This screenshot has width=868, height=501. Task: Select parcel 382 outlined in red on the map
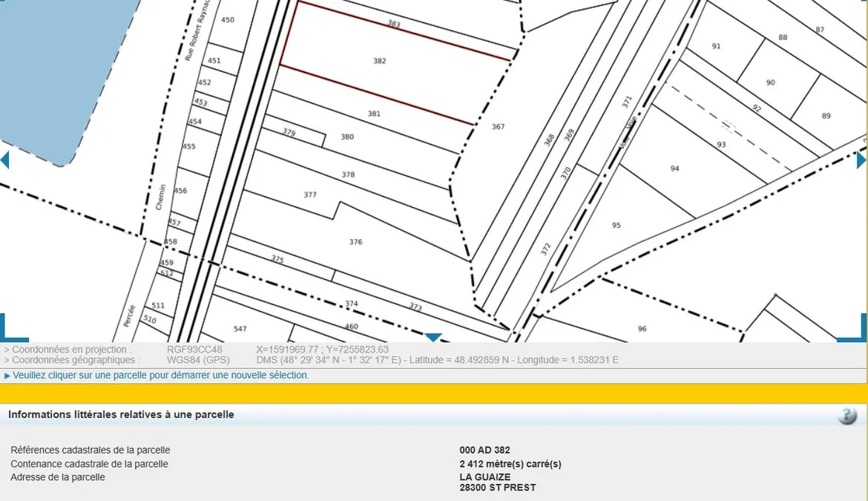coord(380,61)
